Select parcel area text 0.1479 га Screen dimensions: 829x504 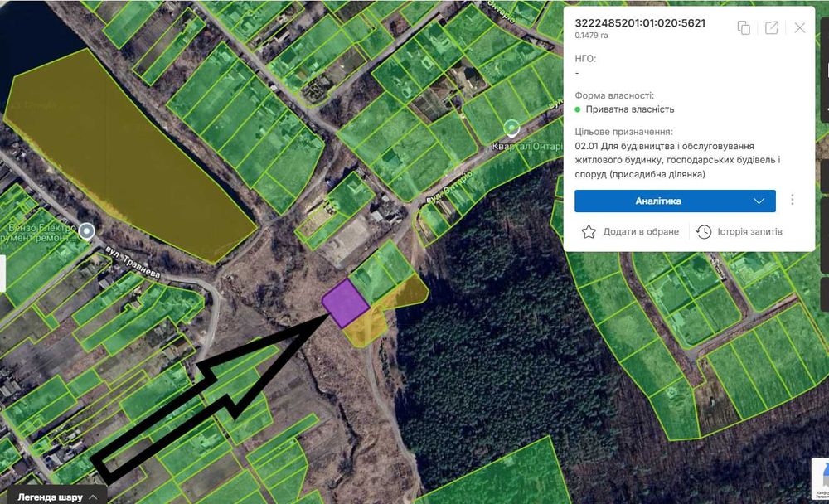[591, 36]
